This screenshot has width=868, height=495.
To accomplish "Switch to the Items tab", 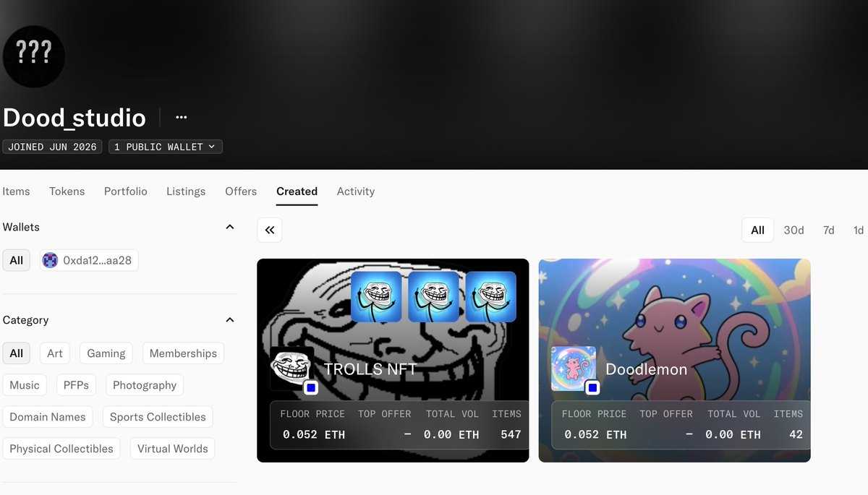I will click(x=16, y=191).
